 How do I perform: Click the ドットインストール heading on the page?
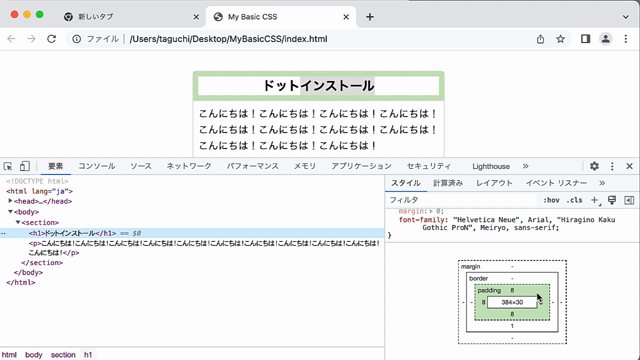pyautogui.click(x=318, y=86)
